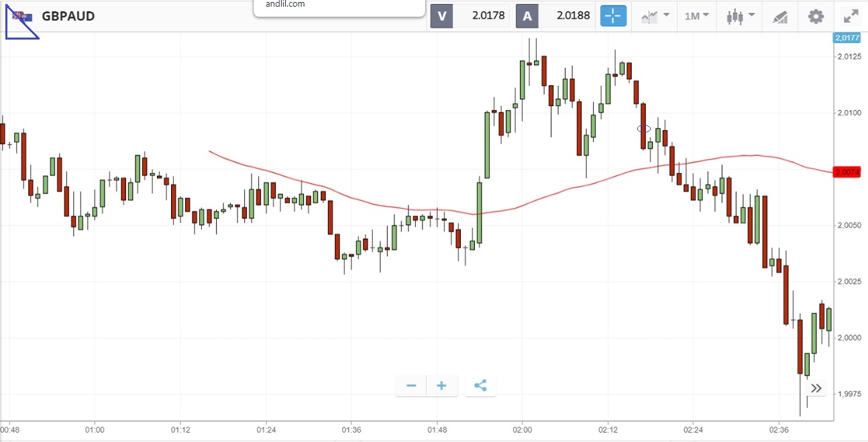The height and width of the screenshot is (442, 868).
Task: Toggle the crosshair cursor tool
Action: pyautogui.click(x=613, y=16)
